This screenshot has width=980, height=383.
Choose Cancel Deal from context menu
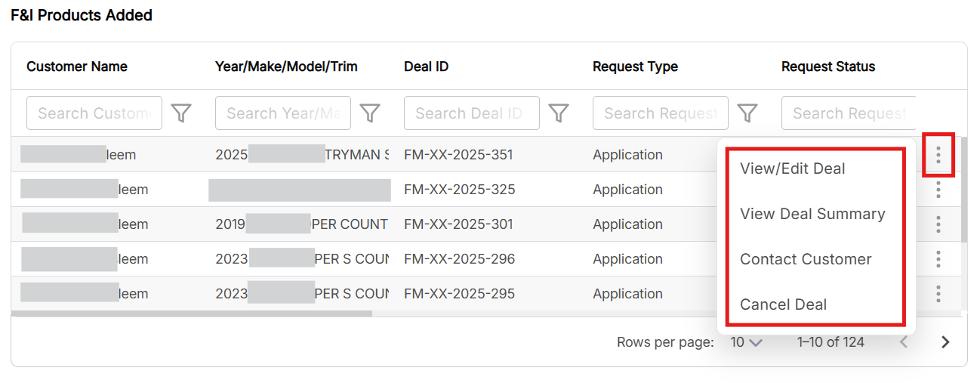[783, 304]
